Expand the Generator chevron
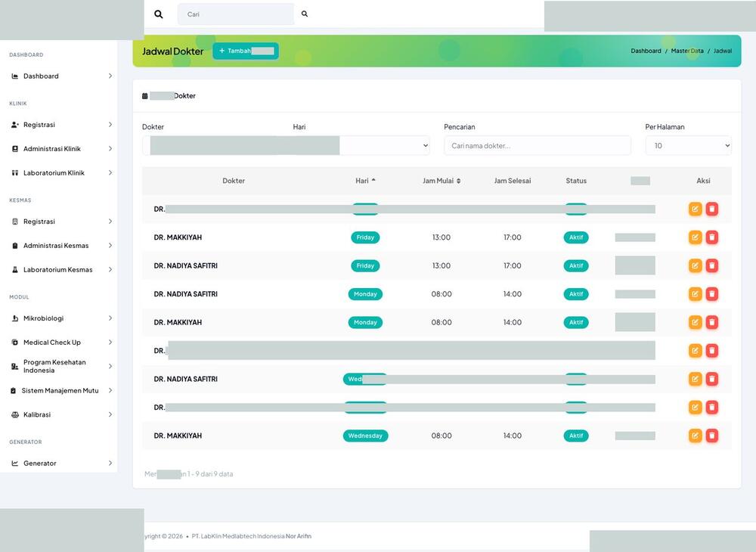Image resolution: width=756 pixels, height=552 pixels. tap(110, 464)
